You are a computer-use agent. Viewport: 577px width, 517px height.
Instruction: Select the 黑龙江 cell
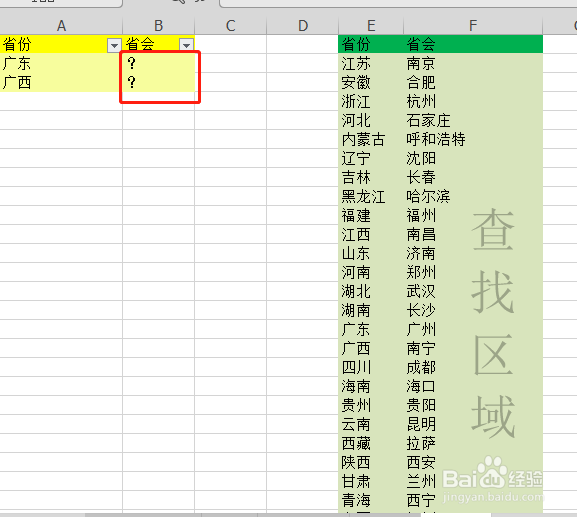pos(371,196)
